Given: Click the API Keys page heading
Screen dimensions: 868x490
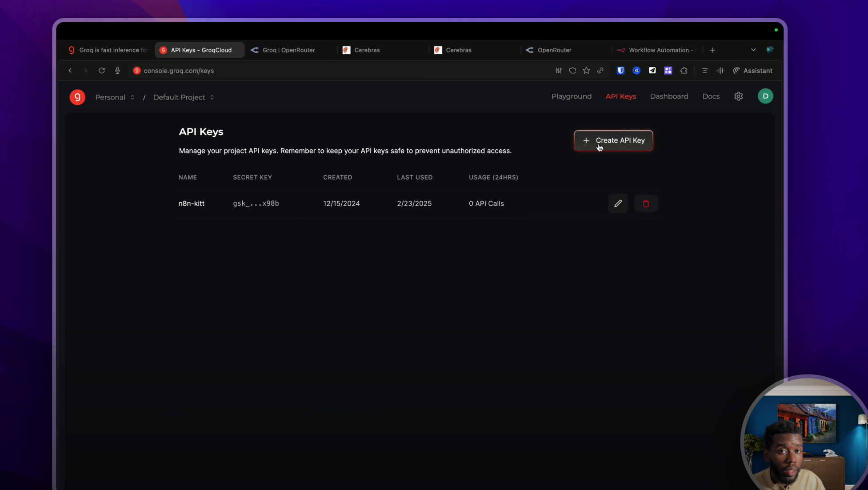Looking at the screenshot, I should [201, 132].
